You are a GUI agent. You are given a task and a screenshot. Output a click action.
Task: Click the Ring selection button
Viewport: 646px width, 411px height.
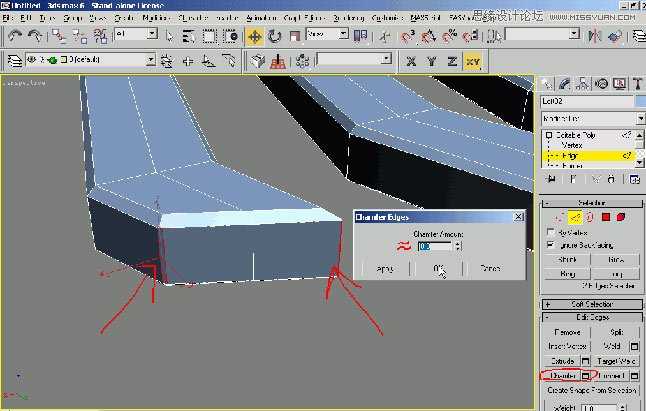coord(567,274)
